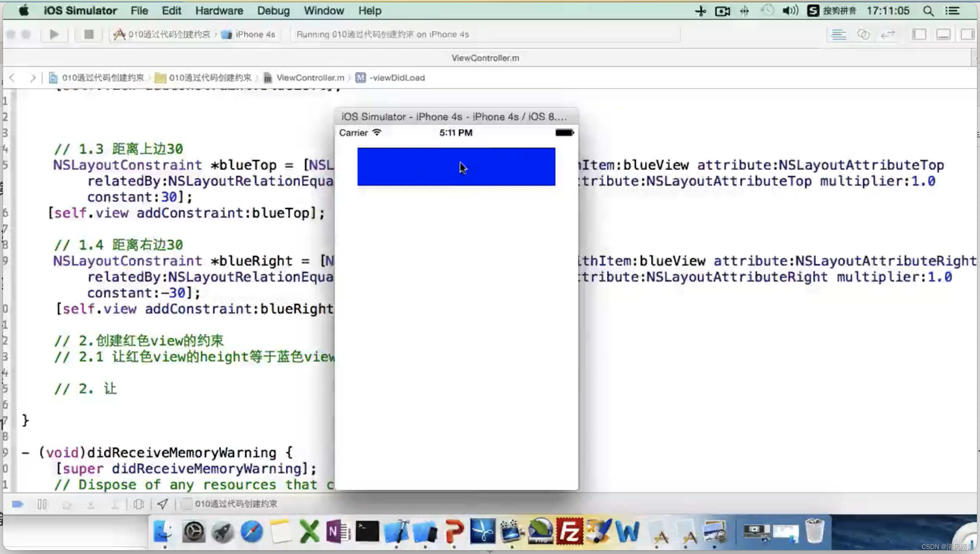Go back with the editor history arrow
980x554 pixels.
coord(13,78)
